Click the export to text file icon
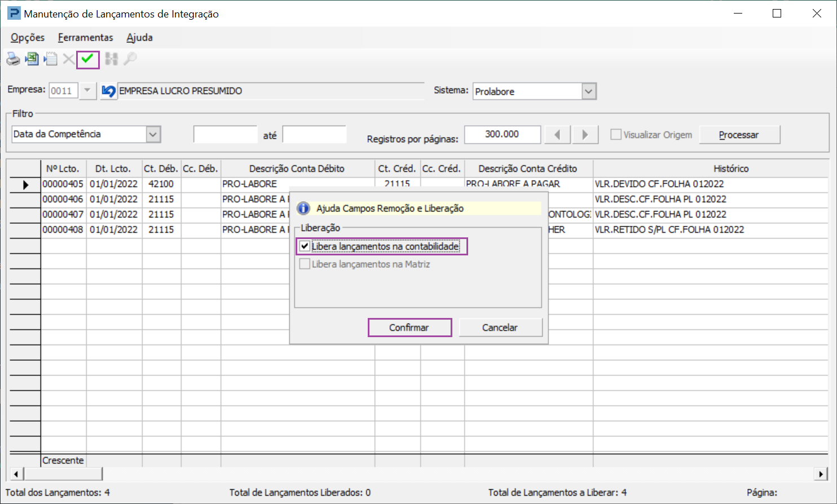 [51, 59]
